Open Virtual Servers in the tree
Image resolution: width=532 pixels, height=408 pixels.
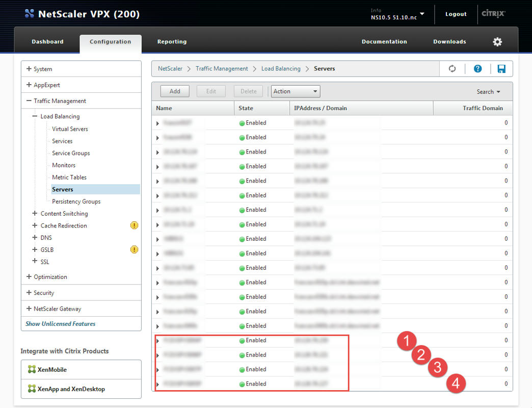[x=70, y=129]
